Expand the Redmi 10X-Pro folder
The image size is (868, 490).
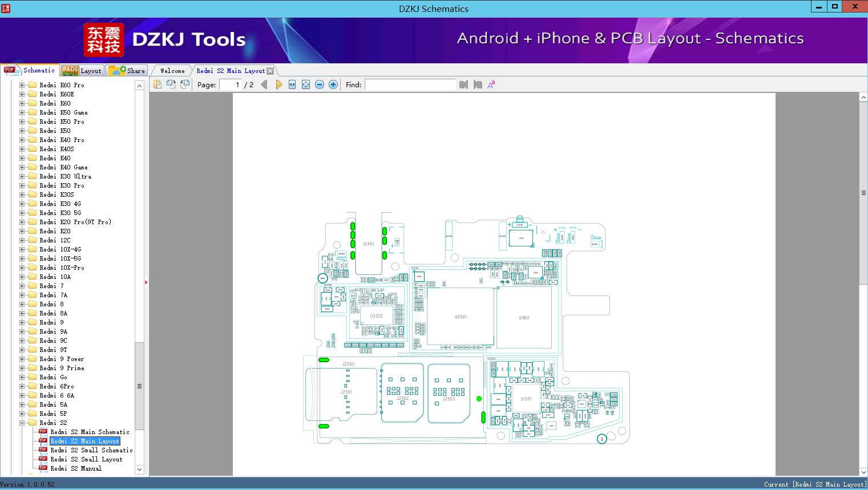[x=22, y=268]
